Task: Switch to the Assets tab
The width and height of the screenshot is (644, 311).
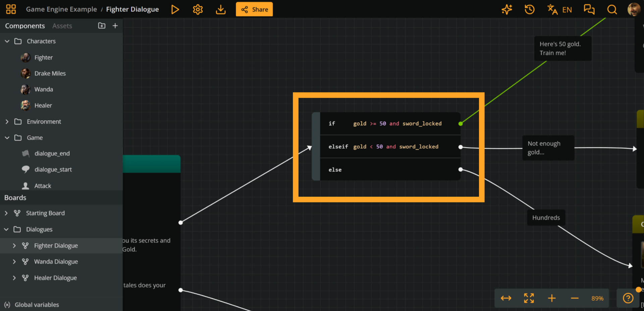Action: click(x=62, y=26)
